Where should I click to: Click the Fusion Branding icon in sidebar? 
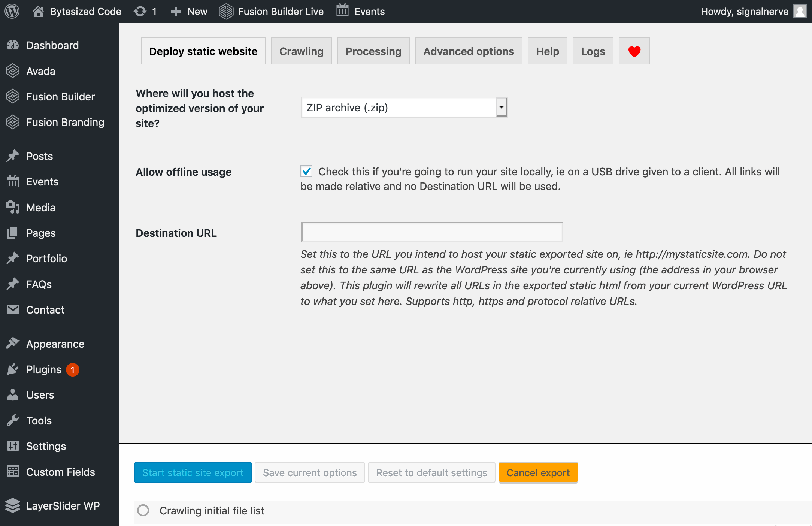tap(13, 122)
